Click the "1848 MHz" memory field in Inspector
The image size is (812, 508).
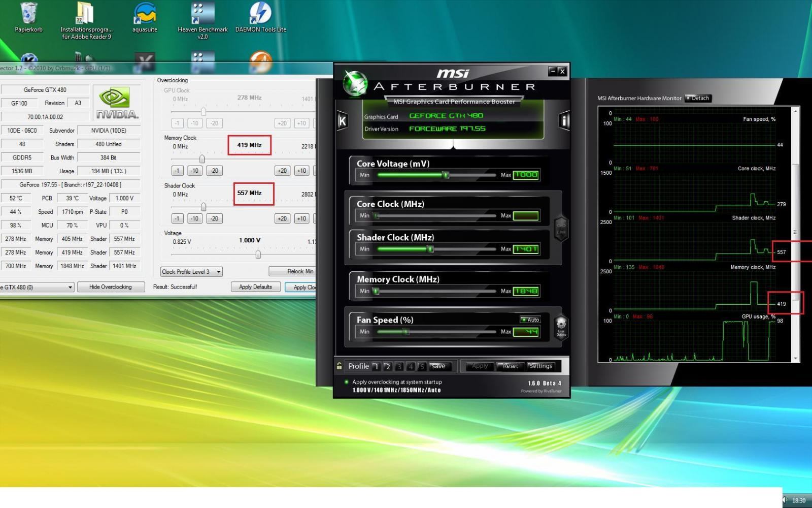tap(72, 266)
